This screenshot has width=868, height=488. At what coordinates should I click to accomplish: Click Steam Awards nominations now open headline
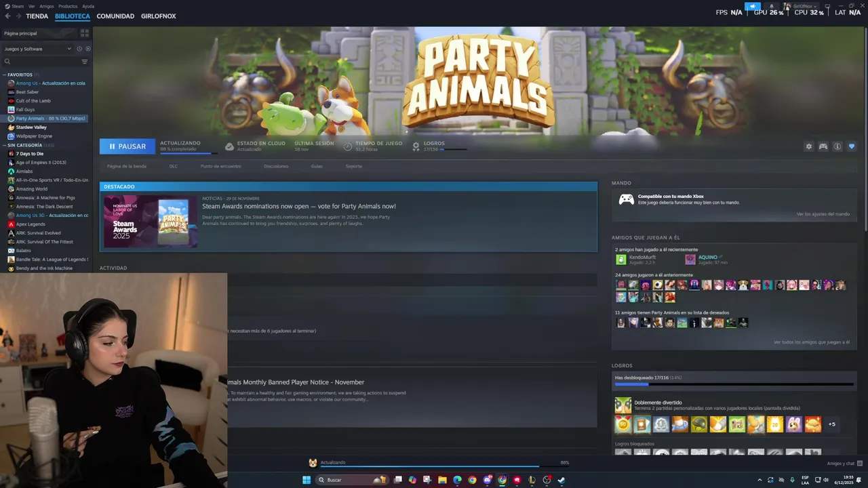click(299, 206)
